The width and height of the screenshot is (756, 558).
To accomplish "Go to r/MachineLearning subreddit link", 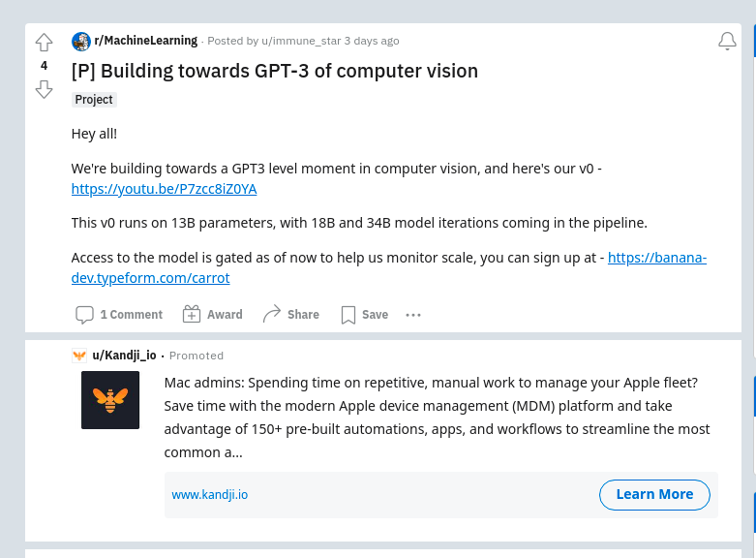I will [x=145, y=41].
